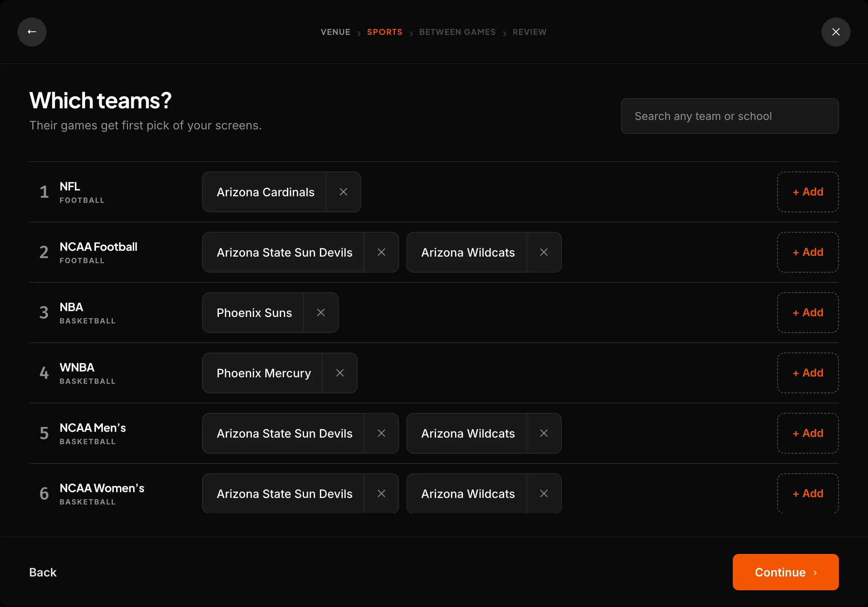Screen dimensions: 868x607
Task: Click the NFL league label
Action: [x=70, y=186]
